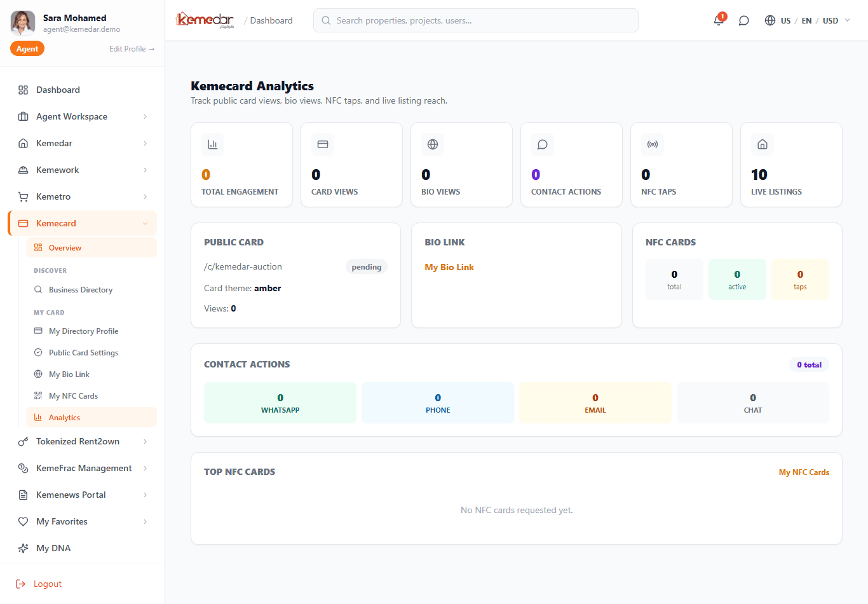Expand the Kemedar submenu chevron
This screenshot has height=604, width=868.
pos(146,143)
